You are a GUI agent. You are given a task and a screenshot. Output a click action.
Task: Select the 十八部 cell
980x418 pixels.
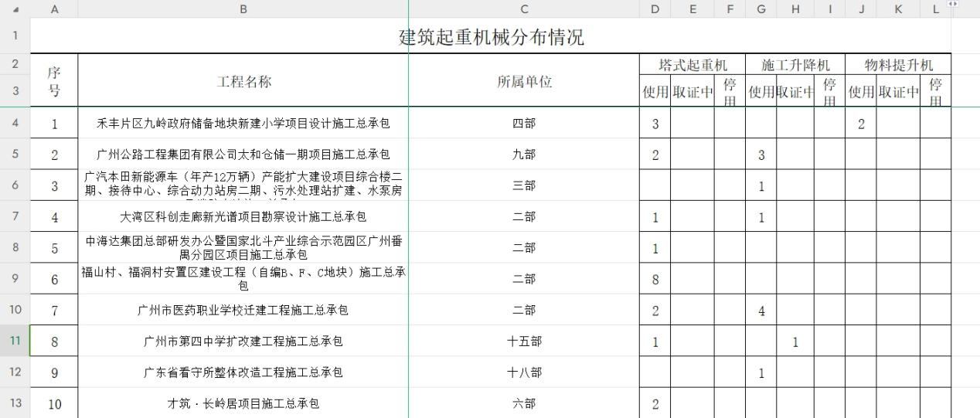(x=523, y=372)
